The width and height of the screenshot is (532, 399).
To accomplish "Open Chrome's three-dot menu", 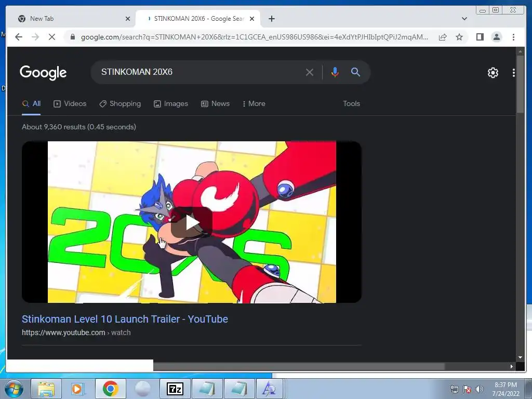I will [513, 37].
